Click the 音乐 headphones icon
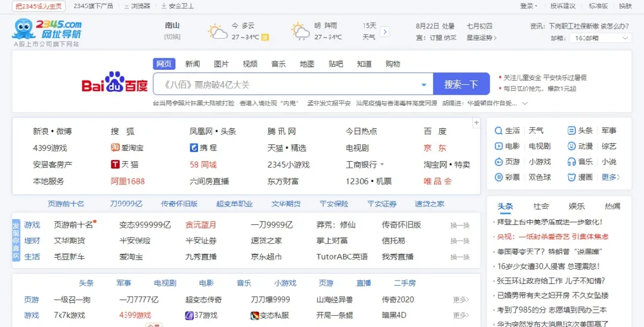 572,162
